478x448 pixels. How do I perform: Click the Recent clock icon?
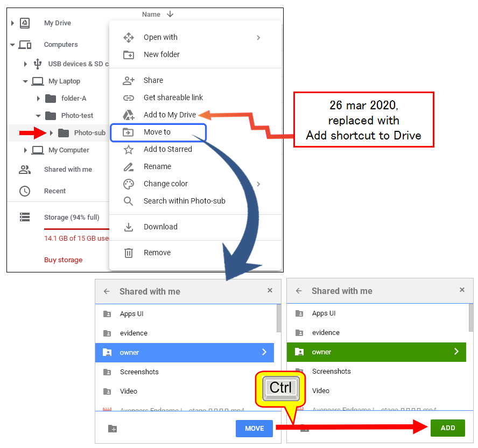(25, 191)
